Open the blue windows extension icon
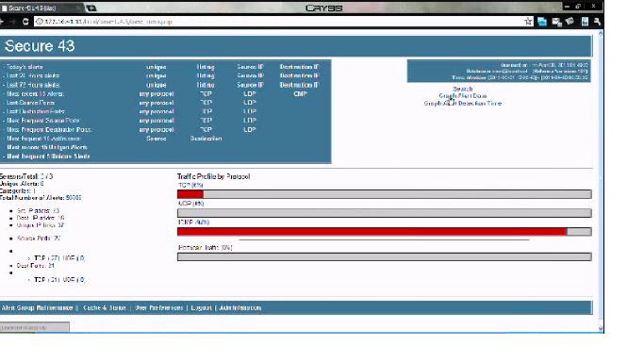The height and width of the screenshot is (362, 644). point(542,22)
